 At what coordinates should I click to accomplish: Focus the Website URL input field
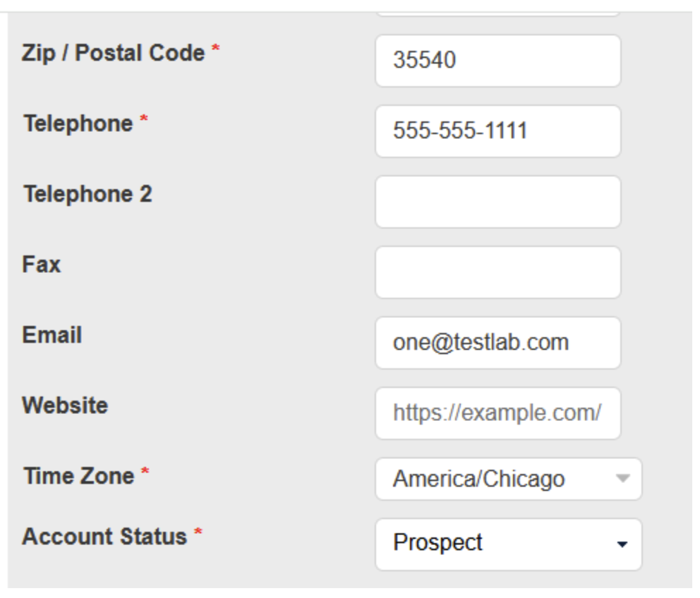497,413
